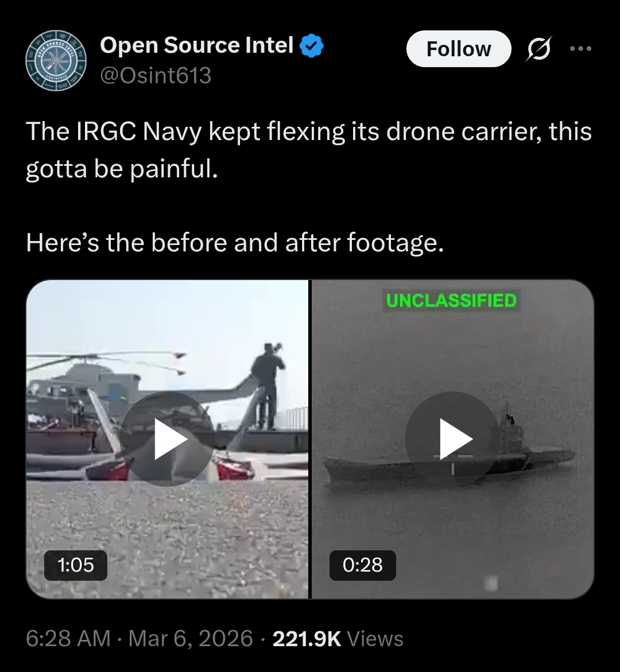Click the 'before and after footage' text line
This screenshot has height=672, width=620.
click(235, 243)
